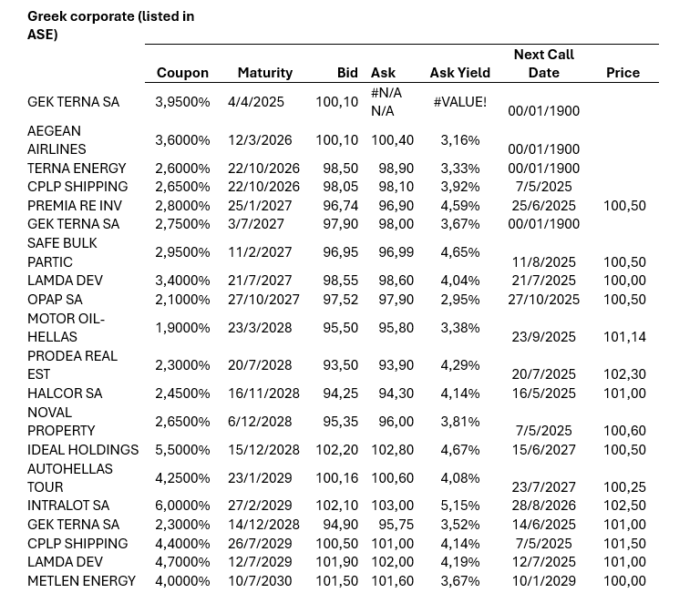The height and width of the screenshot is (593, 700).
Task: Click AUTOHELLAS TOUR call date 23/7/2027
Action: [x=543, y=487]
